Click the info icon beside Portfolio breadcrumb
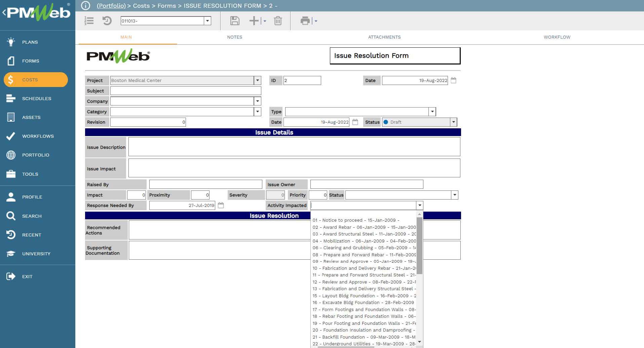This screenshot has width=644, height=348. (x=86, y=6)
